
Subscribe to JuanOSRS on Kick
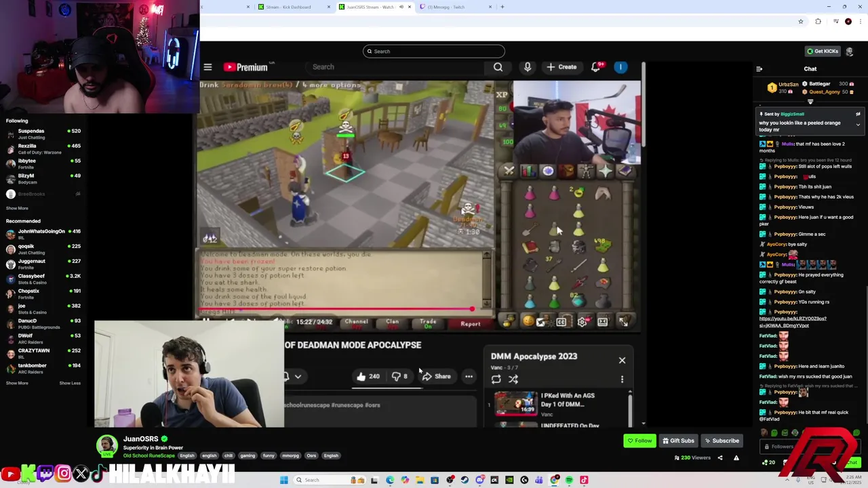click(x=722, y=441)
